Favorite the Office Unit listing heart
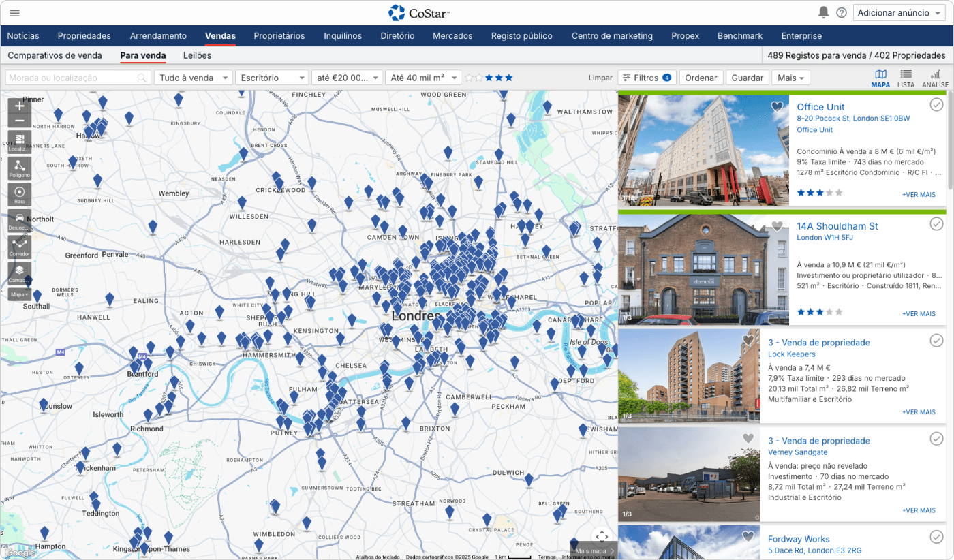The width and height of the screenshot is (954, 560). click(777, 107)
